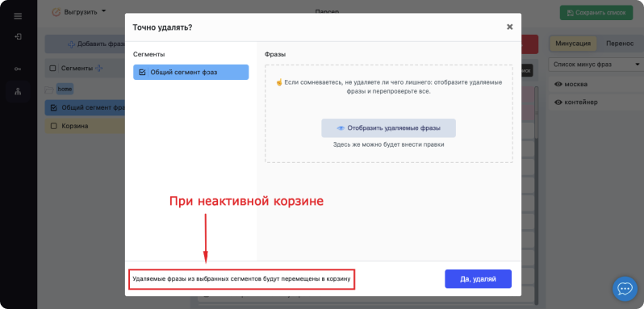The width and height of the screenshot is (644, 309).
Task: Open the hierarchy tree icon in sidebar
Action: [18, 91]
